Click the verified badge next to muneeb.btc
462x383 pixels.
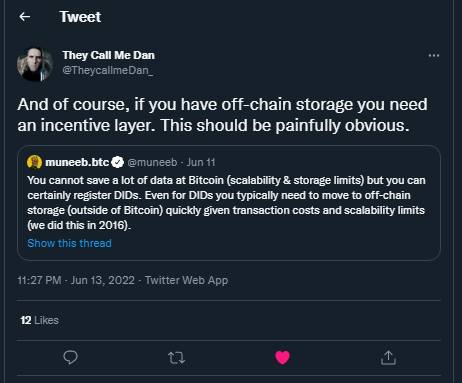pyautogui.click(x=117, y=162)
